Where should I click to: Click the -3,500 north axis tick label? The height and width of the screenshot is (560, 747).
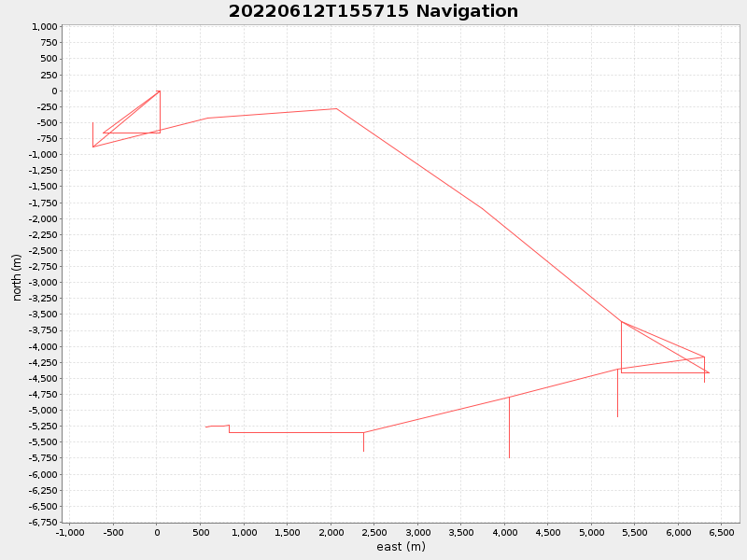(x=43, y=315)
